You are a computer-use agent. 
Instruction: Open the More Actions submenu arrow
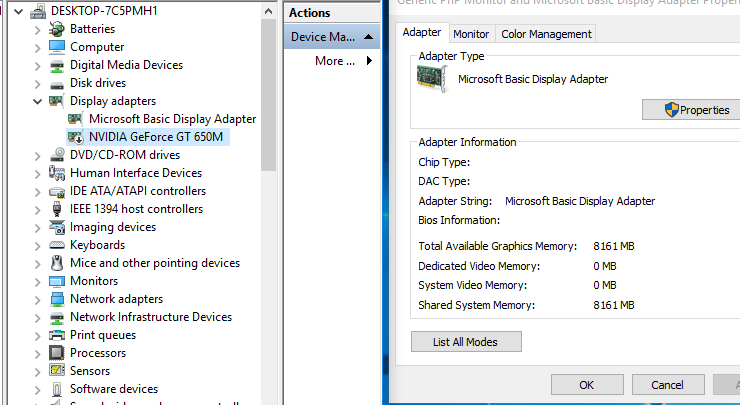pyautogui.click(x=369, y=60)
